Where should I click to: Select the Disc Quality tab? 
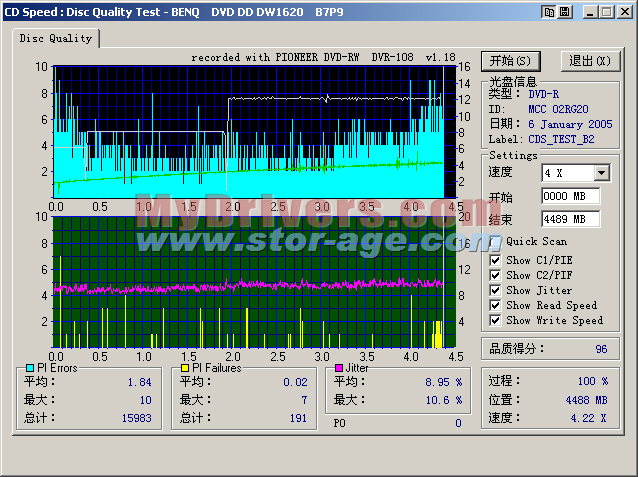(x=56, y=39)
